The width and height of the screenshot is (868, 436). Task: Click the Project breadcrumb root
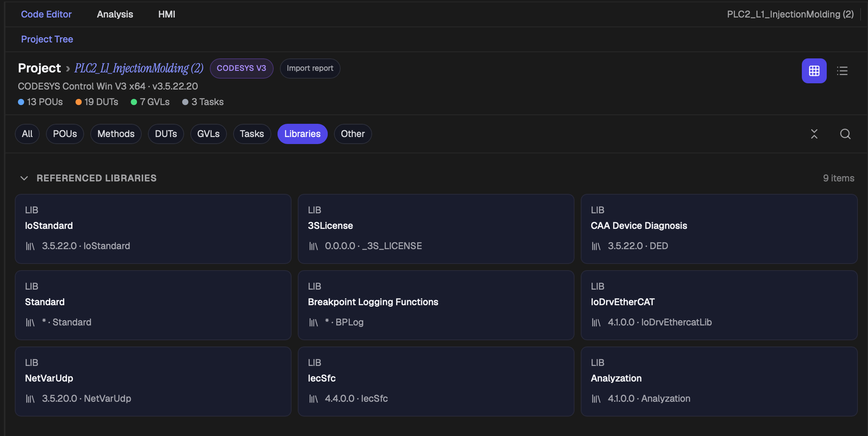click(39, 68)
